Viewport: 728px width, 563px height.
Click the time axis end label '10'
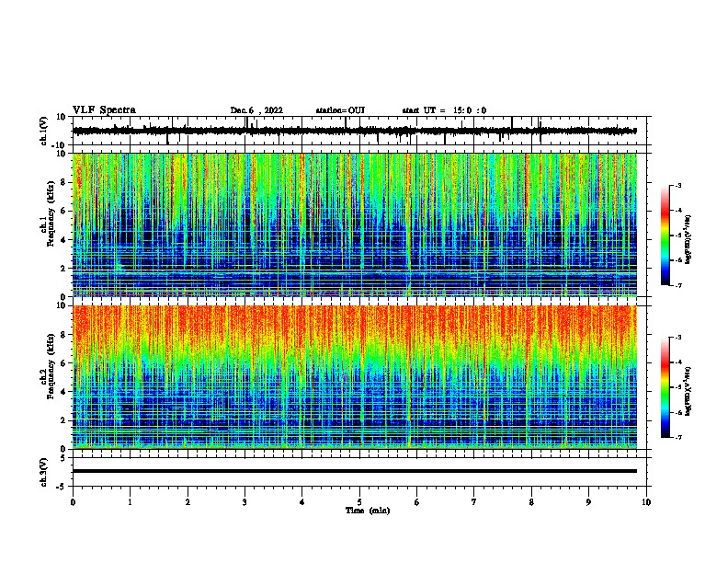646,502
